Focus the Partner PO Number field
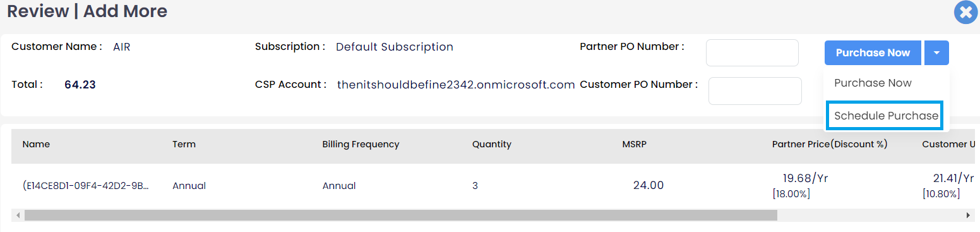The height and width of the screenshot is (232, 980). click(x=752, y=52)
